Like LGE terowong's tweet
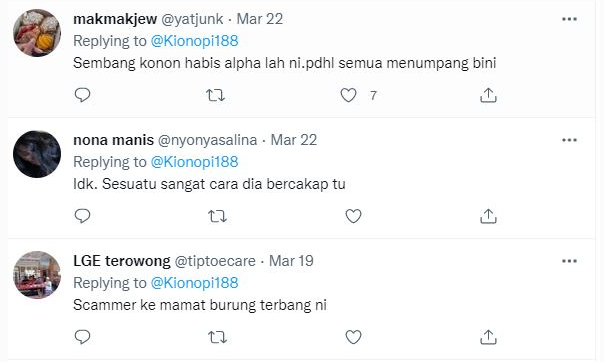604x362 pixels. tap(353, 337)
